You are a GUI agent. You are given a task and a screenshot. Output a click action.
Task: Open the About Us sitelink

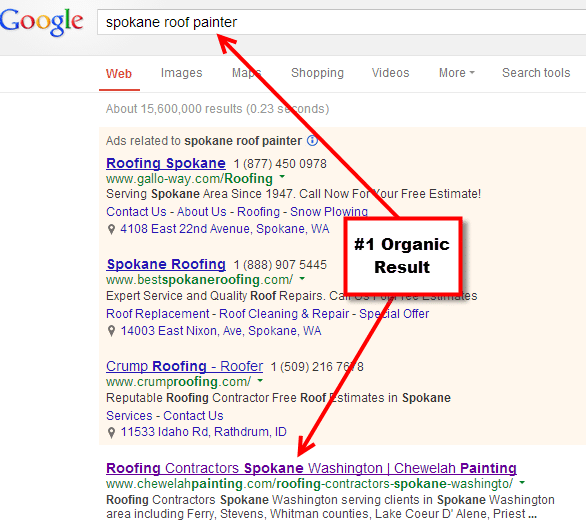click(x=202, y=212)
